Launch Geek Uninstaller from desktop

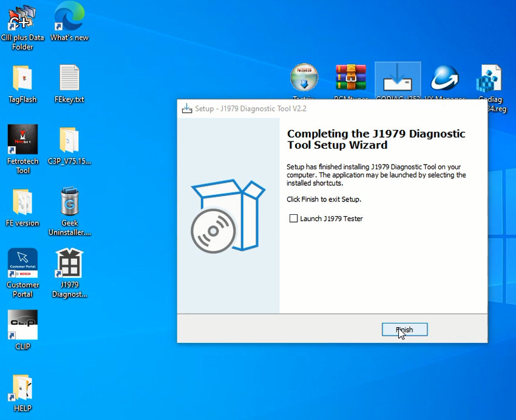coord(69,203)
